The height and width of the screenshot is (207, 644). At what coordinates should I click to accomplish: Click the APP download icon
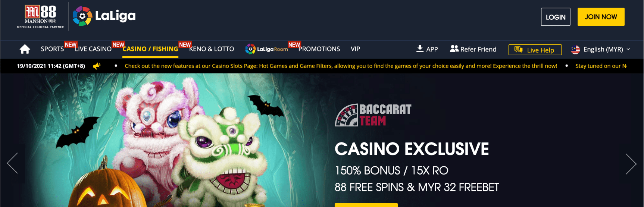click(x=420, y=48)
